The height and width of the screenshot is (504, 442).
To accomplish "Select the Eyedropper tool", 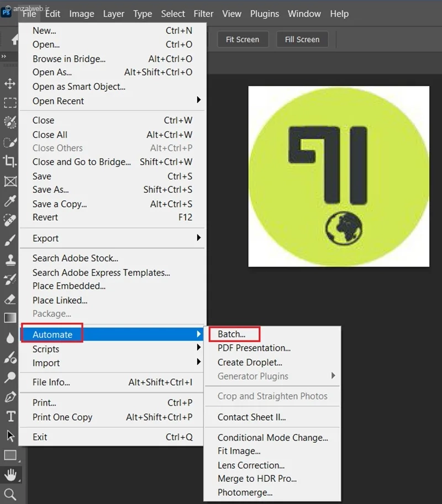I will [x=10, y=201].
